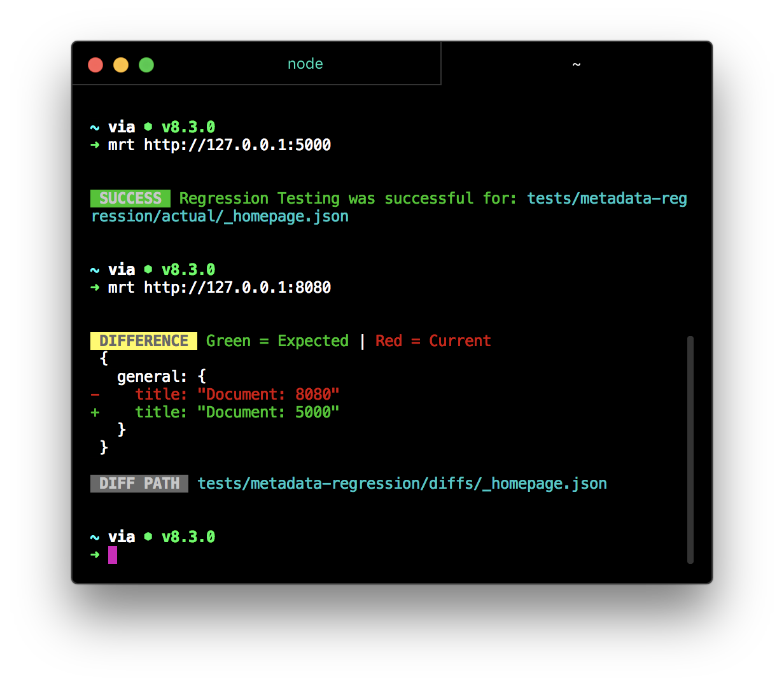Click the red minus diff marker
Image resolution: width=784 pixels, height=686 pixels.
point(95,395)
